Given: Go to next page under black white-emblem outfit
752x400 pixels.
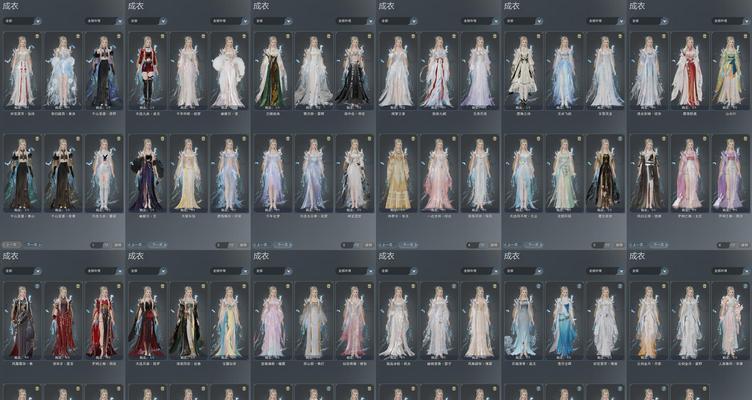Looking at the screenshot, I should [x=659, y=245].
